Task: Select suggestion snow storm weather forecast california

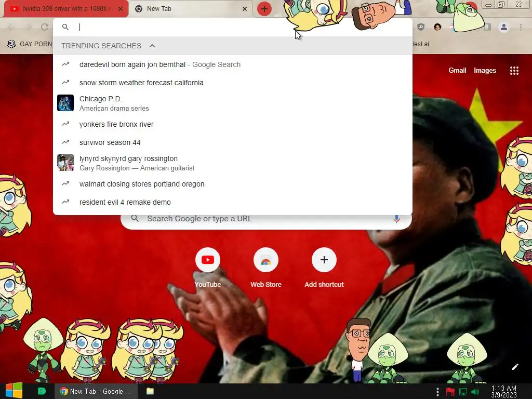Action: (x=233, y=83)
